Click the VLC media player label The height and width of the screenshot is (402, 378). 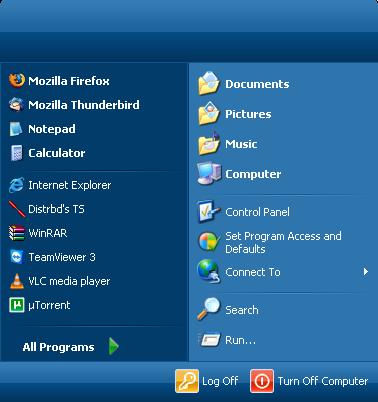(69, 281)
